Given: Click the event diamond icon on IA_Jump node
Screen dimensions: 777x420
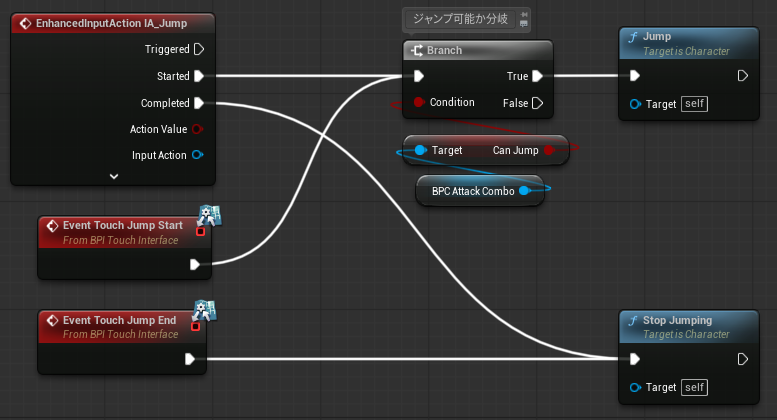Looking at the screenshot, I should coord(25,23).
